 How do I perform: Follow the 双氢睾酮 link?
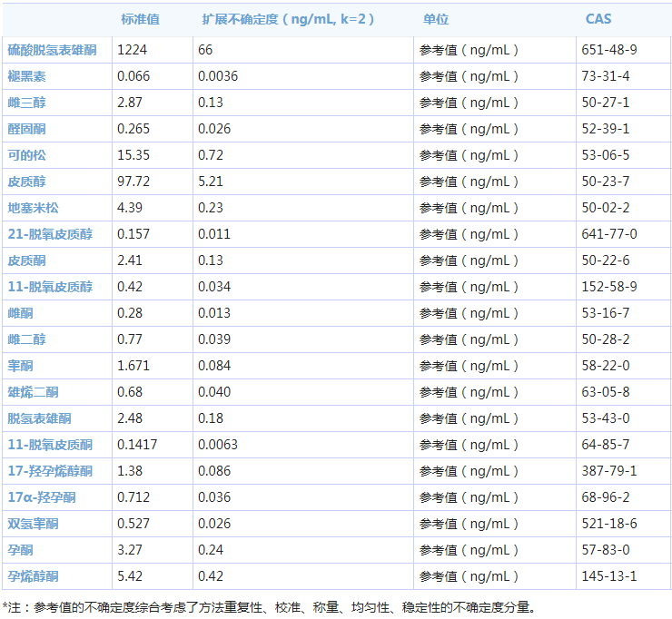pos(33,524)
